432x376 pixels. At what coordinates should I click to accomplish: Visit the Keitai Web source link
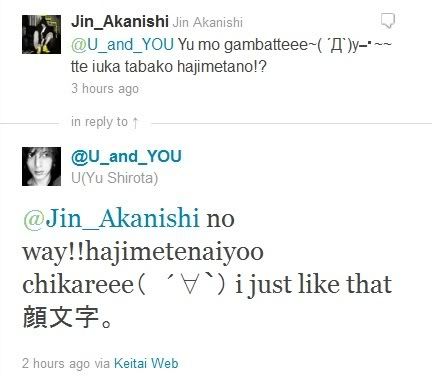(146, 363)
